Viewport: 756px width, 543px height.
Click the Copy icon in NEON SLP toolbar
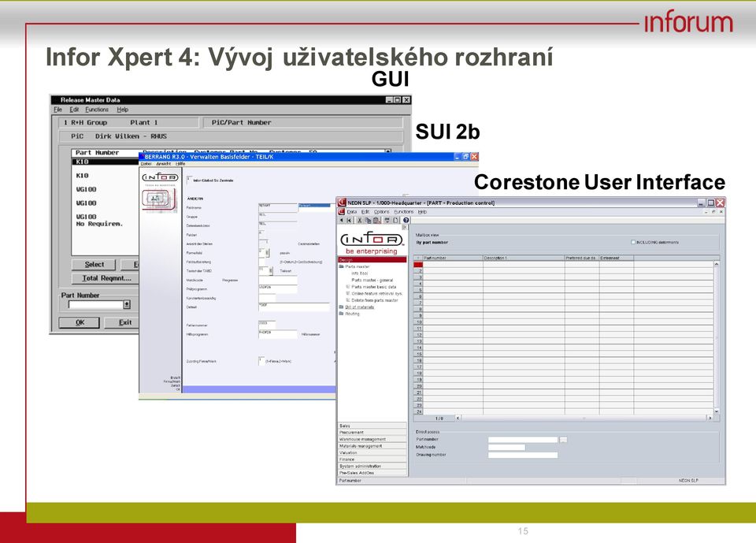369,220
